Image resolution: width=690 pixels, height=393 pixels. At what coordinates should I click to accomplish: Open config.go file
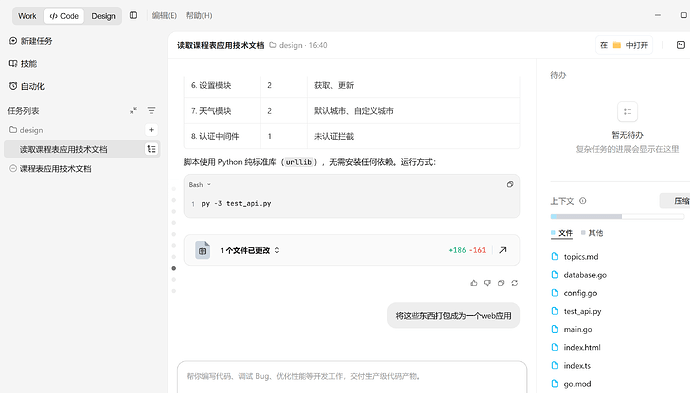574,293
